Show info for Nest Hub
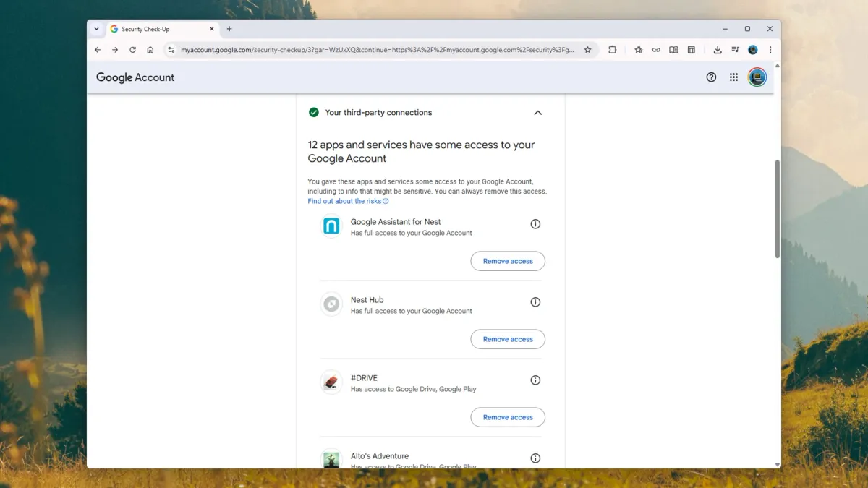 [535, 302]
